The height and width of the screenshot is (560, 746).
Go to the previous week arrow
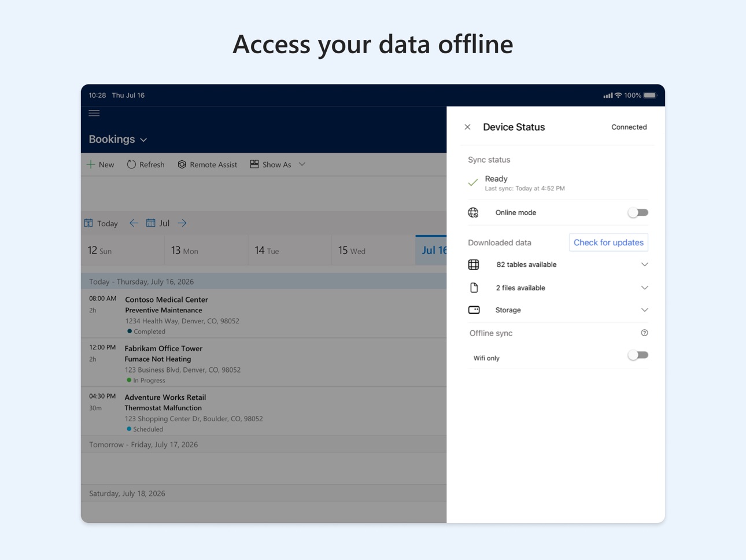point(134,223)
